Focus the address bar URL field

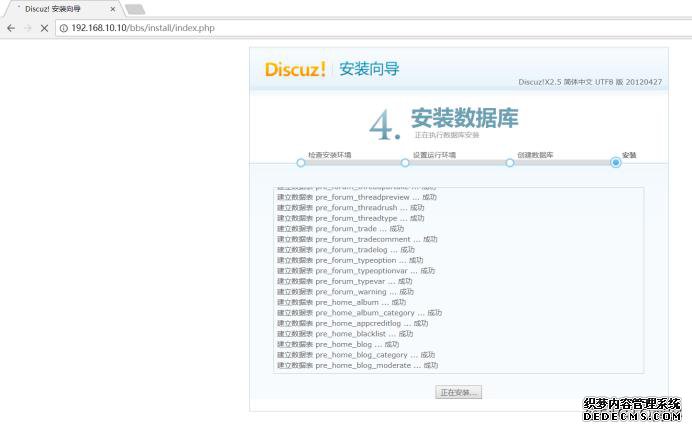click(375, 28)
